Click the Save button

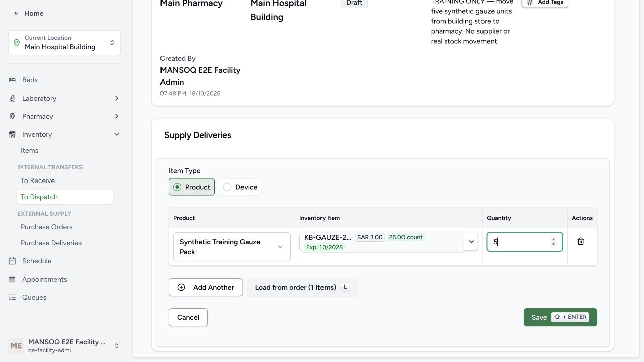coord(560,317)
